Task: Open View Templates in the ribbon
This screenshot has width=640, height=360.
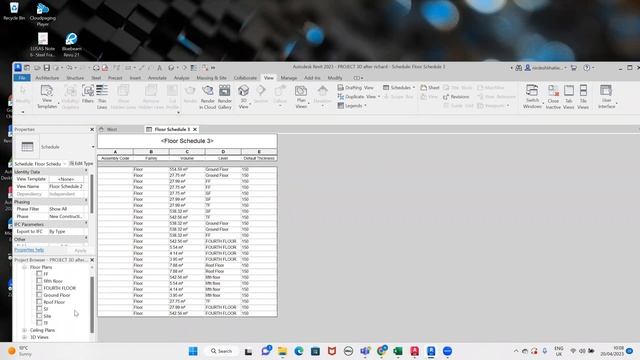Action: pyautogui.click(x=47, y=97)
